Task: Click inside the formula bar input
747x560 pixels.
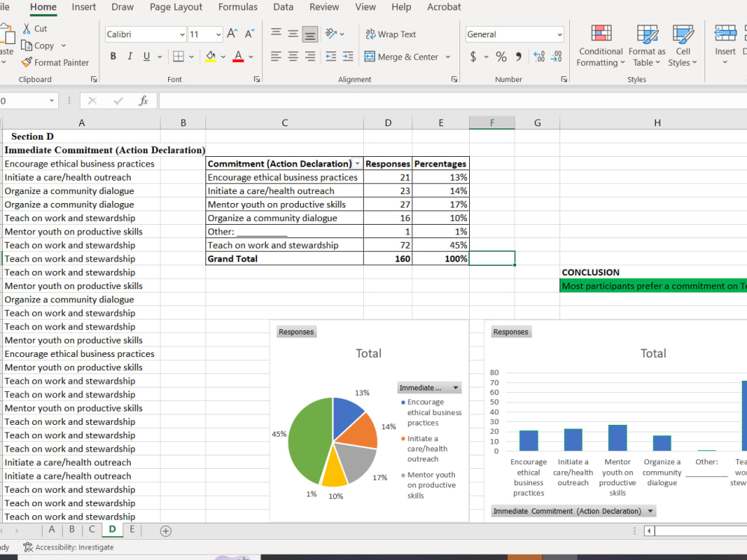Action: pos(453,101)
